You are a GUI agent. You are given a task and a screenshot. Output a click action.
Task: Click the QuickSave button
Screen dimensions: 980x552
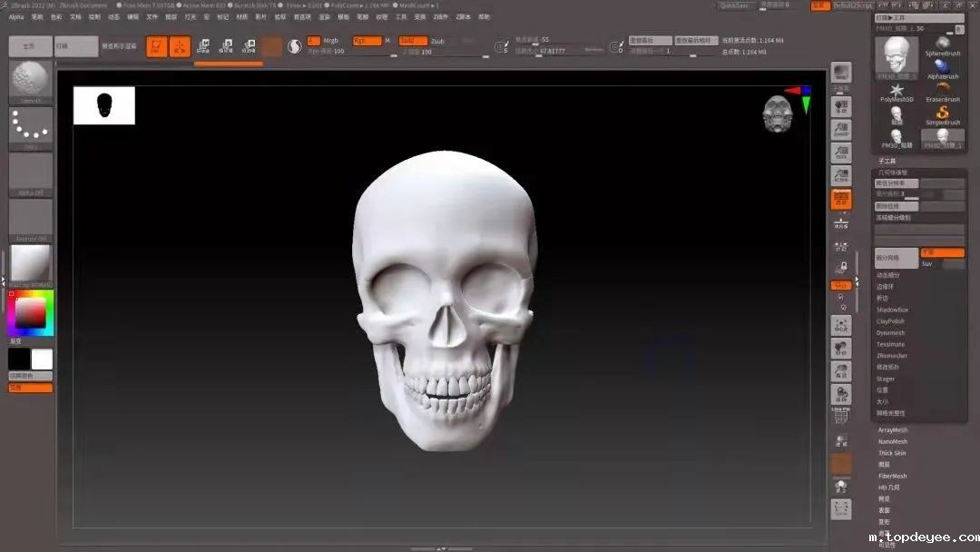pos(734,5)
